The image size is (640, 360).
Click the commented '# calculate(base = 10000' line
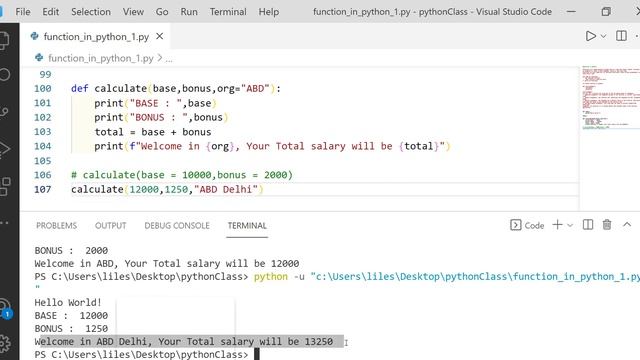(x=182, y=175)
